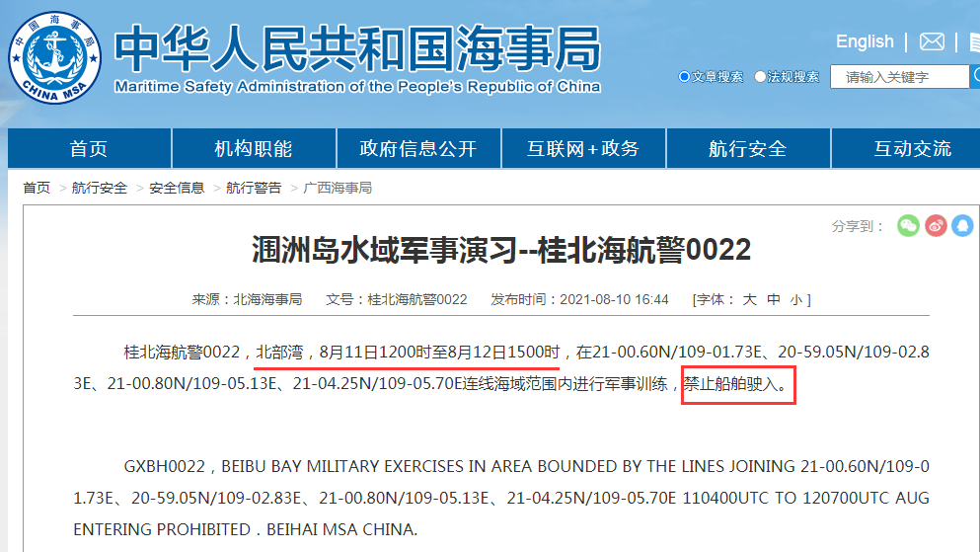Go to 安全信息 breadcrumb link
The height and width of the screenshot is (552, 980).
click(x=177, y=188)
